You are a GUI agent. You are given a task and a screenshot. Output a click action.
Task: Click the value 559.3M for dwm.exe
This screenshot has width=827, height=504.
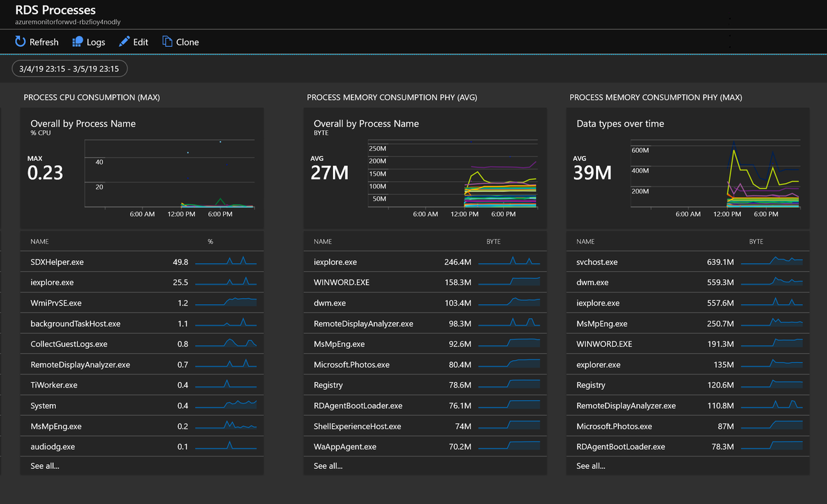(720, 283)
